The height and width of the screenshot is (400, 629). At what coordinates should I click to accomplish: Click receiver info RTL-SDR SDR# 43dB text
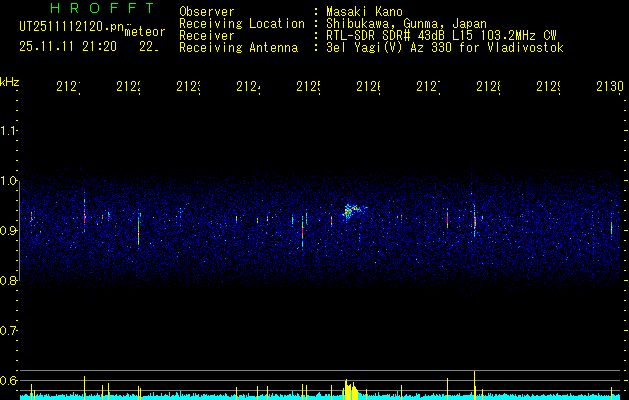tap(388, 36)
